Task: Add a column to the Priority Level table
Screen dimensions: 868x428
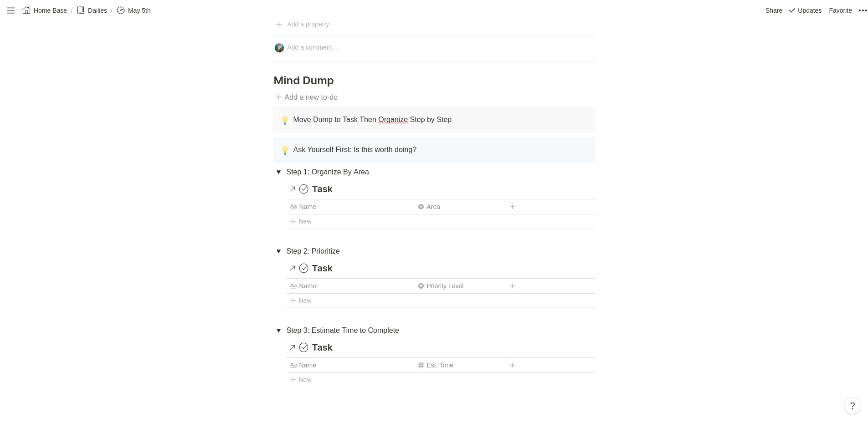Action: click(513, 286)
